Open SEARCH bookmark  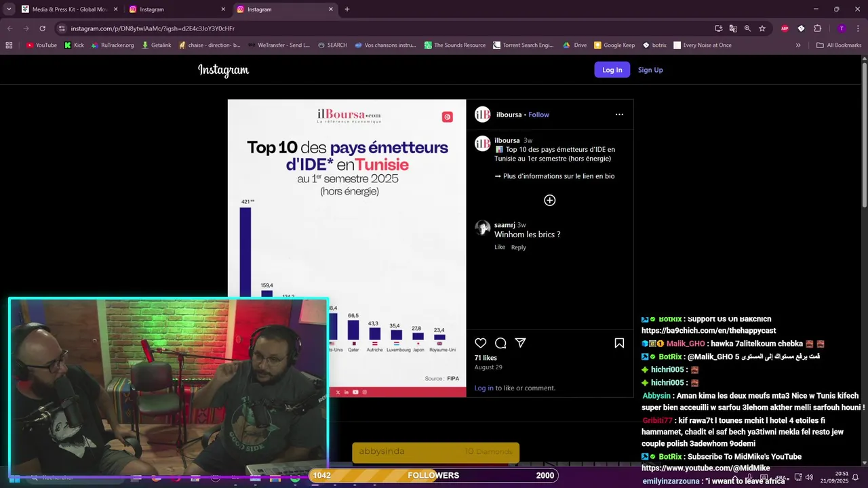click(332, 45)
